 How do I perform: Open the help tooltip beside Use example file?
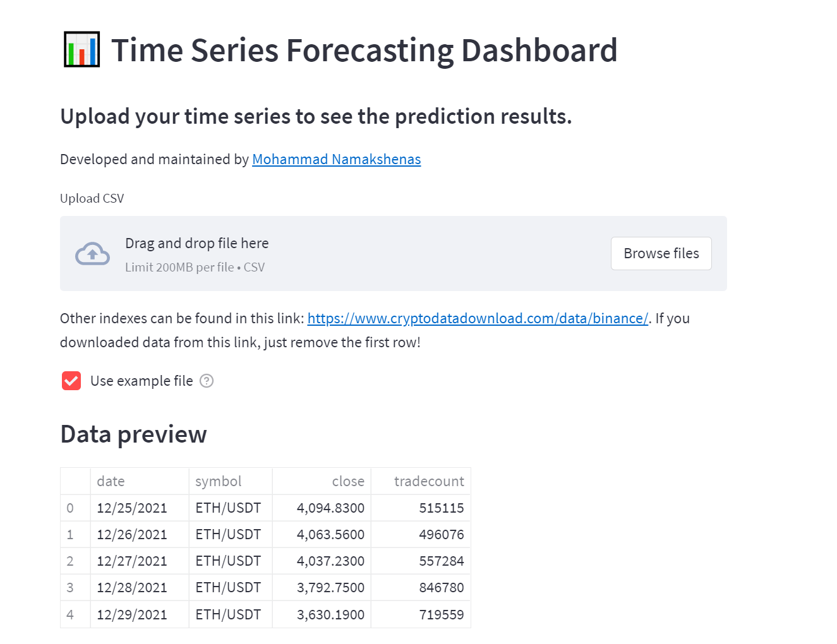point(207,381)
